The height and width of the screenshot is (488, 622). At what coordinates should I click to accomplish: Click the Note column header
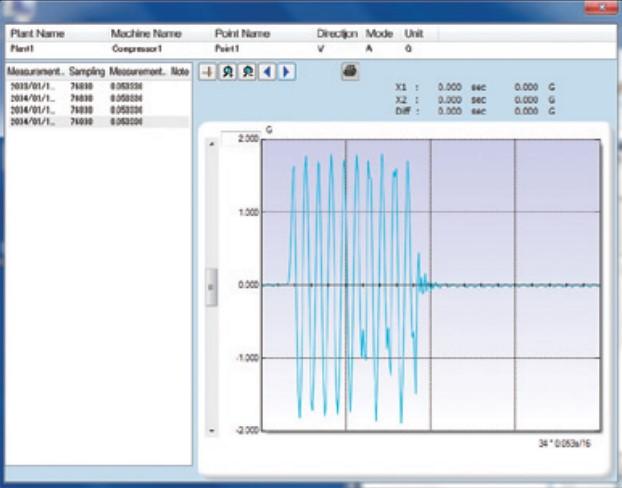(180, 71)
